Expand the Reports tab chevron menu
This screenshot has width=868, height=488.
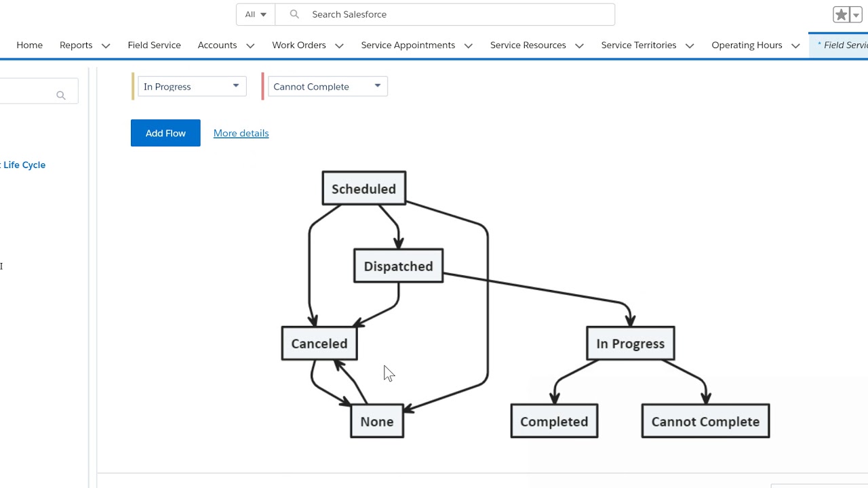pyautogui.click(x=106, y=45)
